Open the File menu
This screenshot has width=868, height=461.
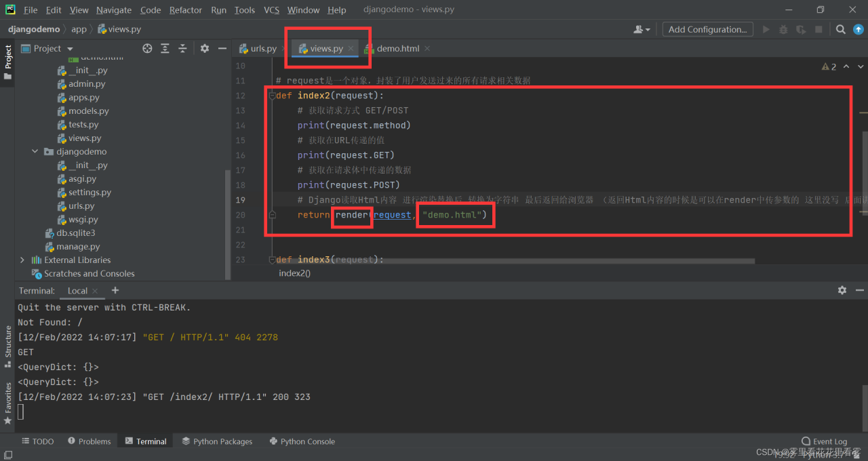pyautogui.click(x=31, y=10)
